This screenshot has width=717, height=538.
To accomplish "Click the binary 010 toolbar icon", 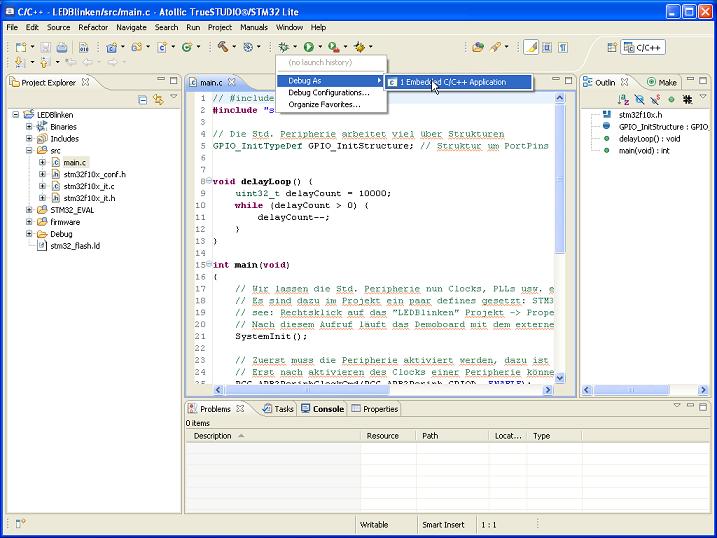I will pos(84,47).
